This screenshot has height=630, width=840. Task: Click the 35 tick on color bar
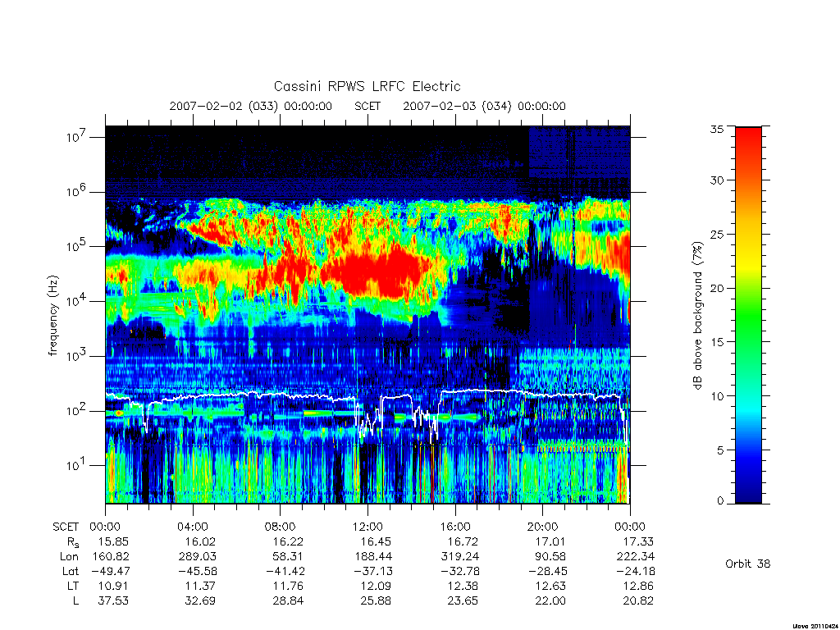point(717,129)
